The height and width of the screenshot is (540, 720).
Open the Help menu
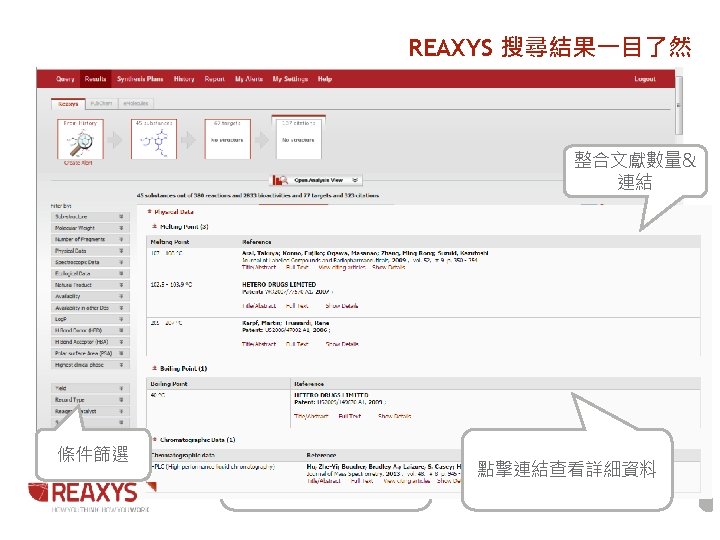coord(325,79)
